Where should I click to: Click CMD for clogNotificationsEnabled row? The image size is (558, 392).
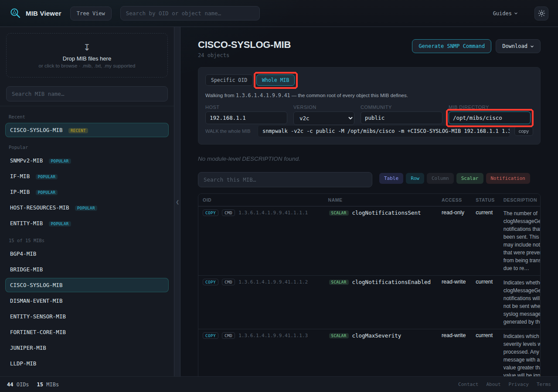click(228, 282)
